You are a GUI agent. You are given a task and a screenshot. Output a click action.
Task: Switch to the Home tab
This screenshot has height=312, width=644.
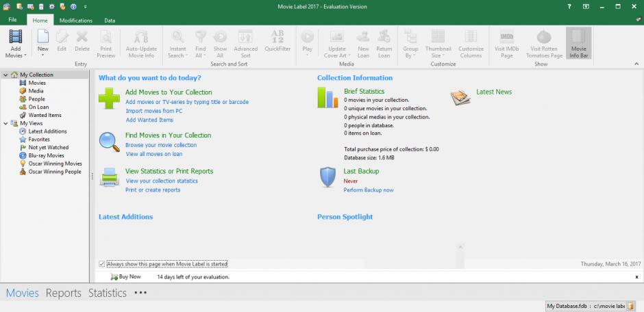coord(40,20)
